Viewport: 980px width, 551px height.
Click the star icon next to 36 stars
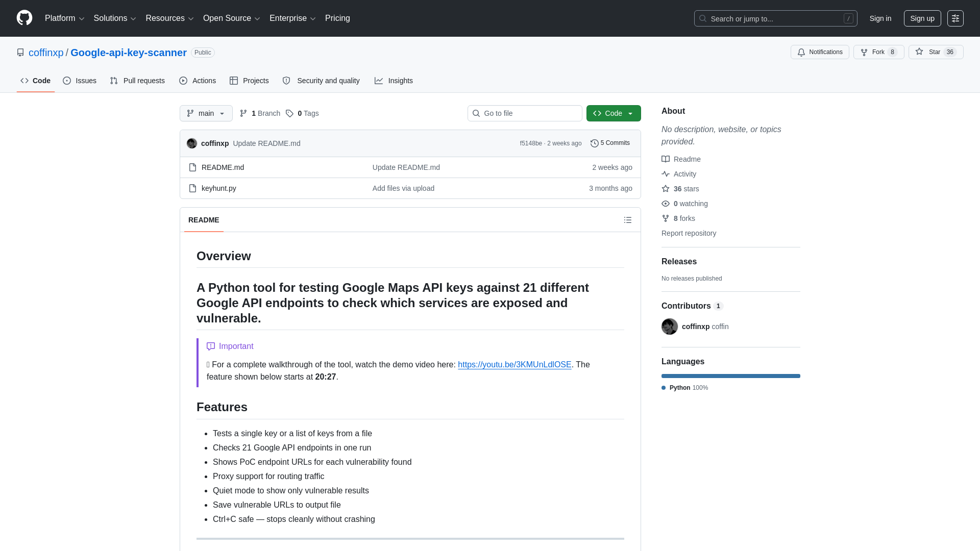coord(666,189)
